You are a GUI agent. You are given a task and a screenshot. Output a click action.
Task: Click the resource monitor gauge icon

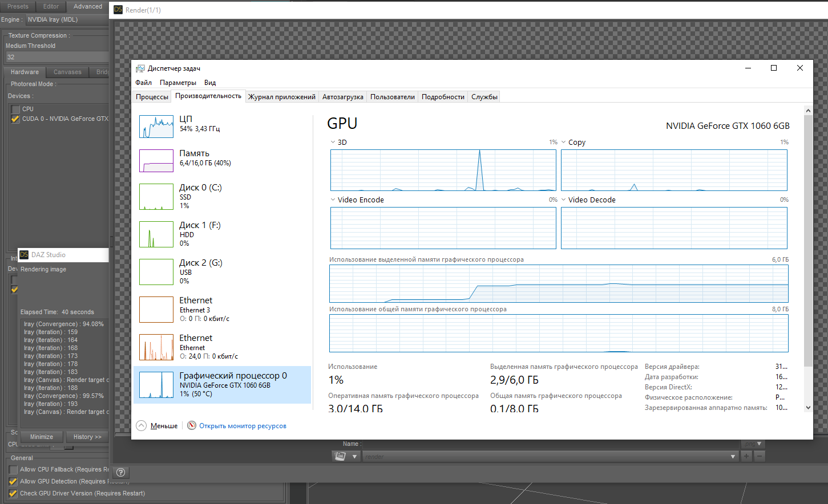(192, 425)
